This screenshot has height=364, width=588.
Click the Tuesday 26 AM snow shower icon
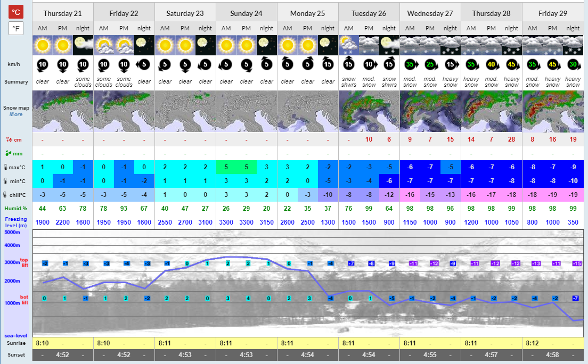point(349,45)
